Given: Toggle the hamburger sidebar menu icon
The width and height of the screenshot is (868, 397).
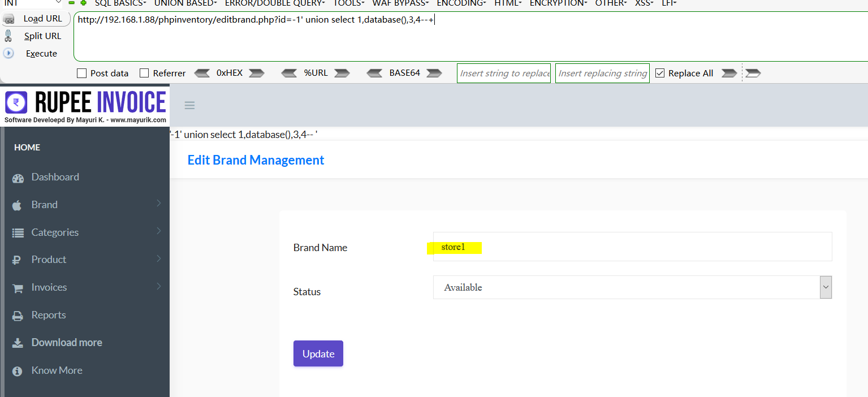Looking at the screenshot, I should (x=190, y=105).
